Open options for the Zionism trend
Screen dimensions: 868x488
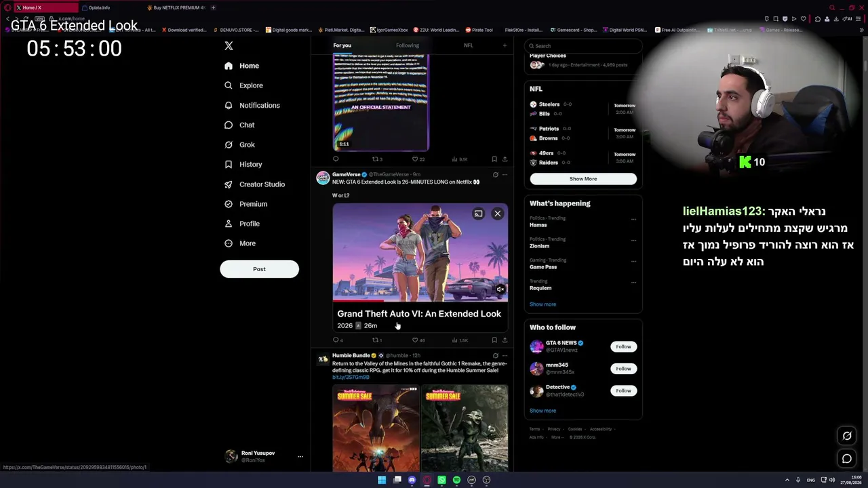click(x=633, y=240)
